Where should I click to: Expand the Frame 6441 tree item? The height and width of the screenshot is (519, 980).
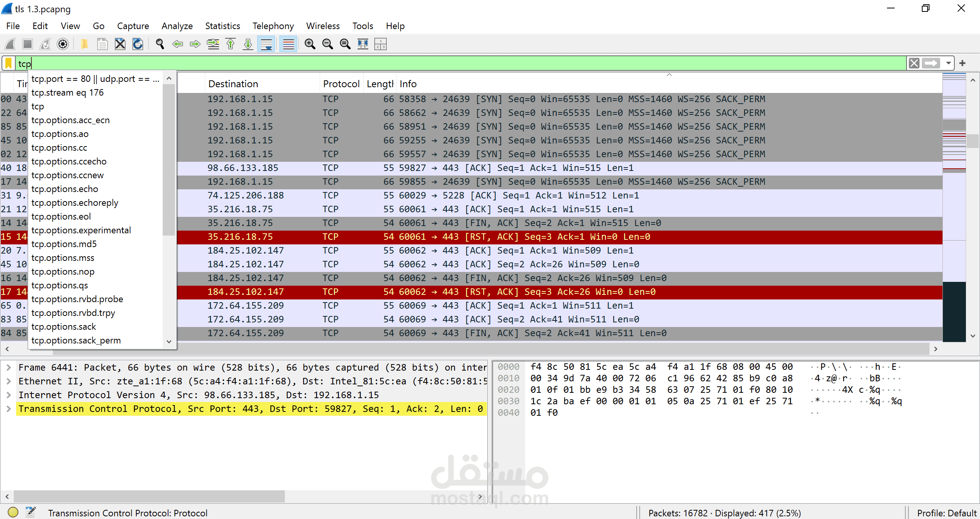click(8, 368)
